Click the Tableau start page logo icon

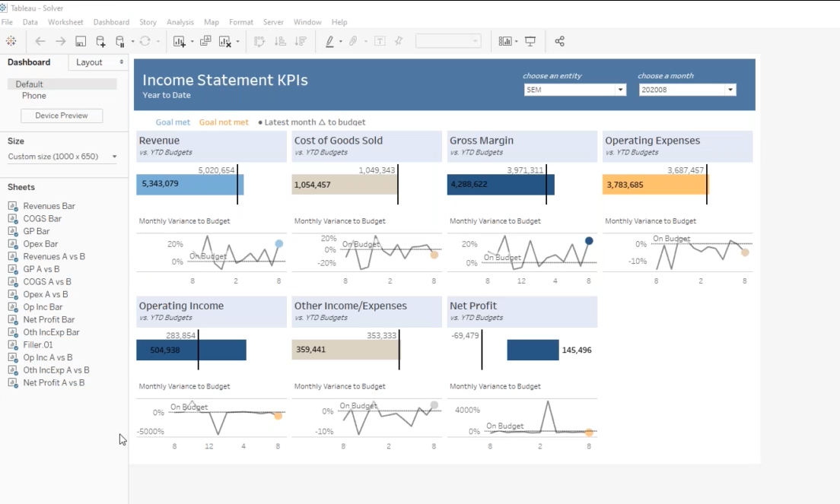(x=11, y=41)
